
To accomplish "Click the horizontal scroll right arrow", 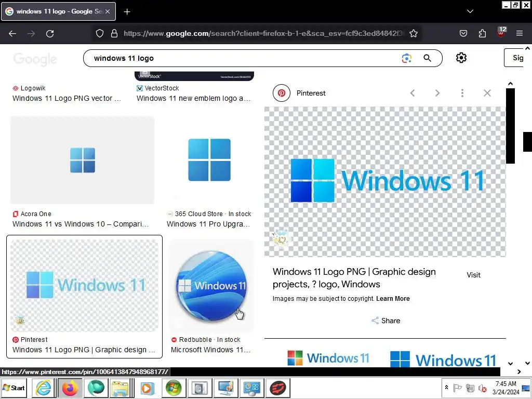I will coord(519,372).
